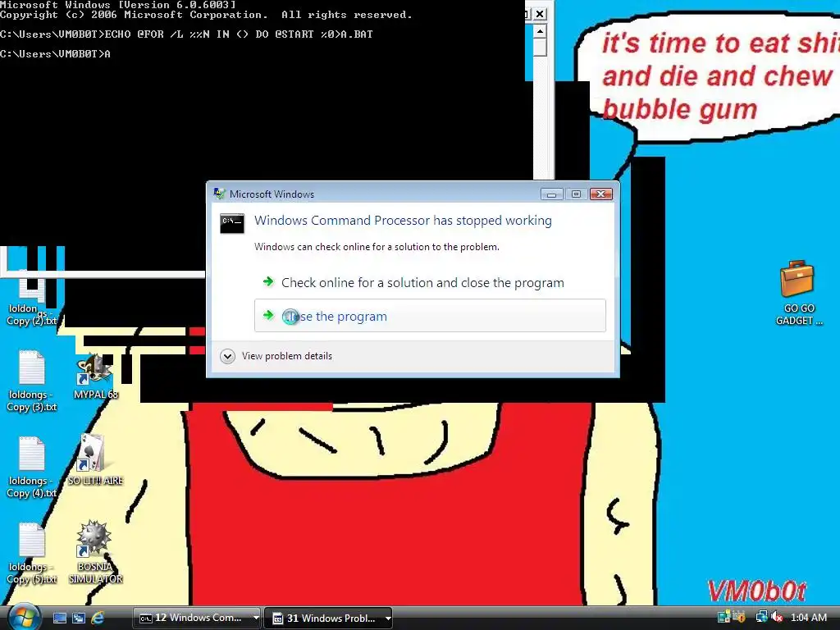840x630 pixels.
Task: Click network connection tray icon
Action: [760, 617]
